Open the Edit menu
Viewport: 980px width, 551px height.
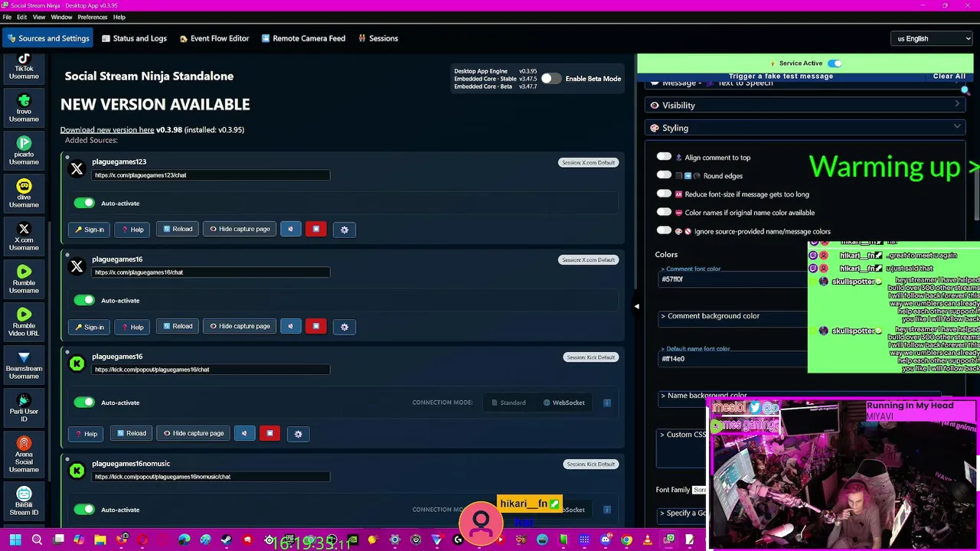[x=21, y=17]
